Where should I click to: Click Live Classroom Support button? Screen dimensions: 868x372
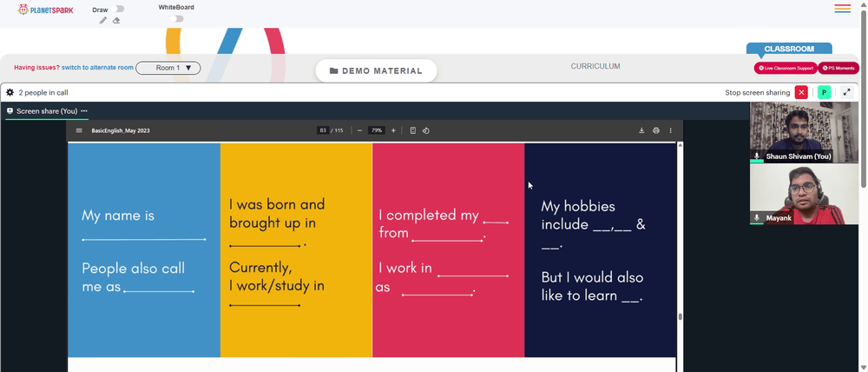(786, 68)
